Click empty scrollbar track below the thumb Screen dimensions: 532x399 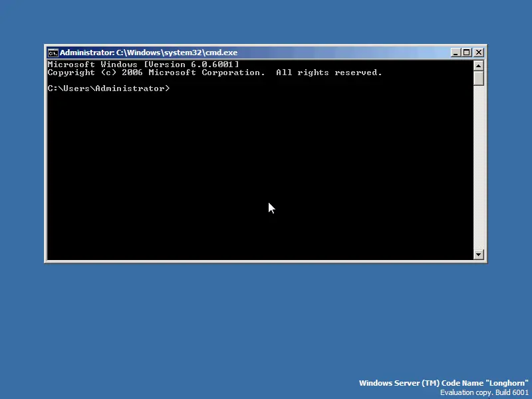point(479,166)
